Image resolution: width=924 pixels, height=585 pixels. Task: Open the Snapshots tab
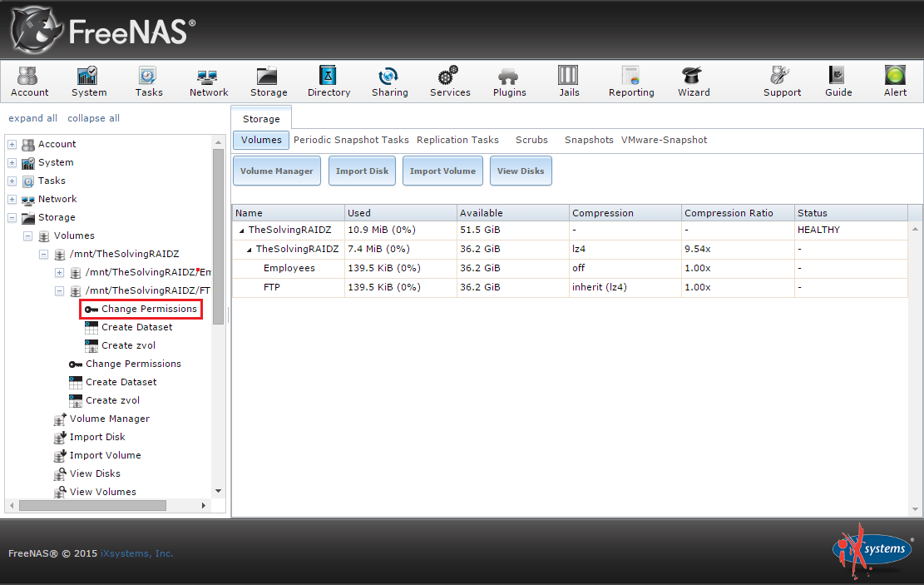coord(589,140)
